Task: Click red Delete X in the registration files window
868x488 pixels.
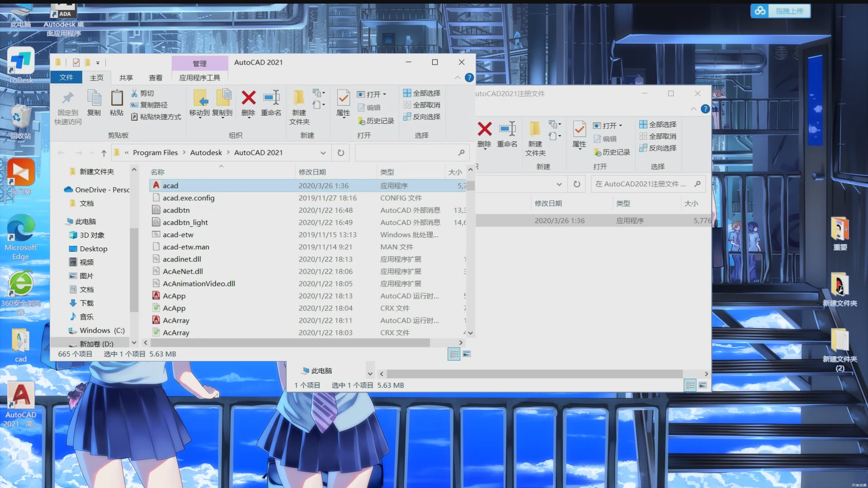Action: pyautogui.click(x=484, y=129)
